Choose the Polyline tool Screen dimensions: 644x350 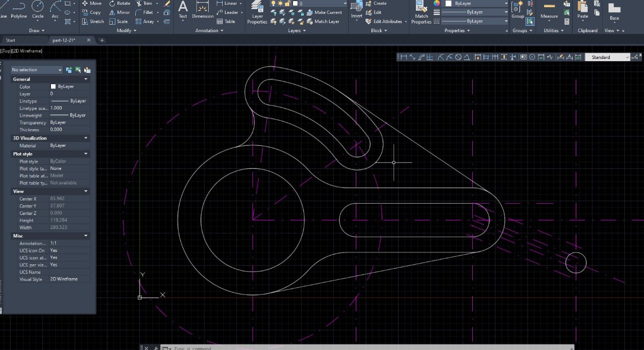click(19, 10)
